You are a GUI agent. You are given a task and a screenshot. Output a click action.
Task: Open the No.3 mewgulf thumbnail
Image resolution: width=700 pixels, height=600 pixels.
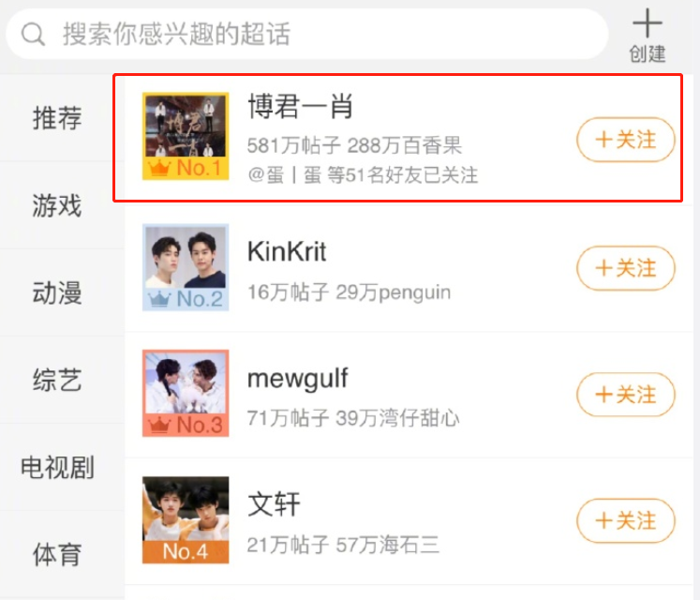pyautogui.click(x=186, y=393)
